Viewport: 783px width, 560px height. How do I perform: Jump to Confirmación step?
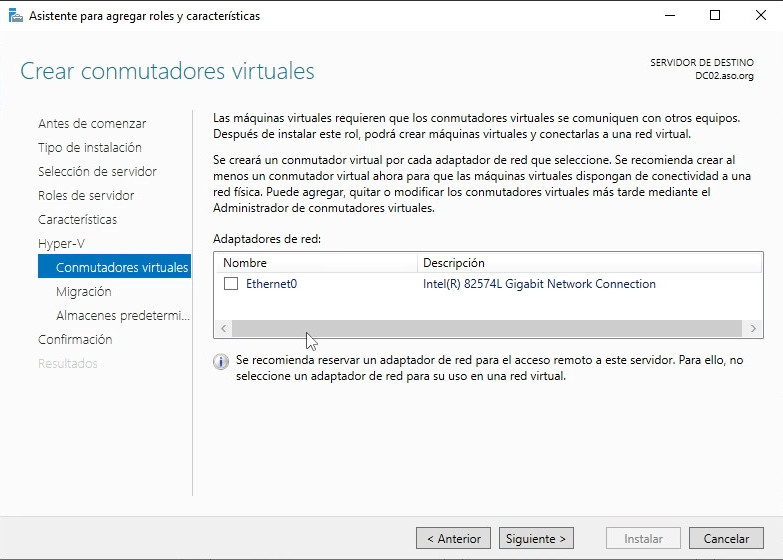pyautogui.click(x=75, y=340)
